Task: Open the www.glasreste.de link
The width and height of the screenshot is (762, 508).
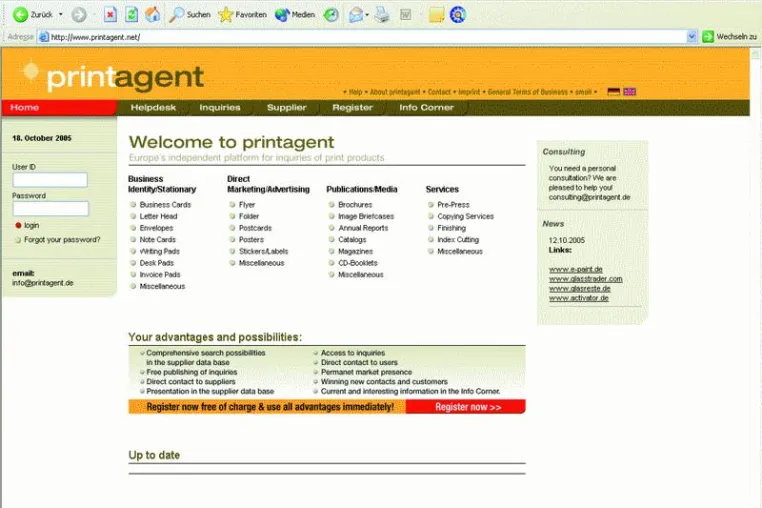Action: 580,289
